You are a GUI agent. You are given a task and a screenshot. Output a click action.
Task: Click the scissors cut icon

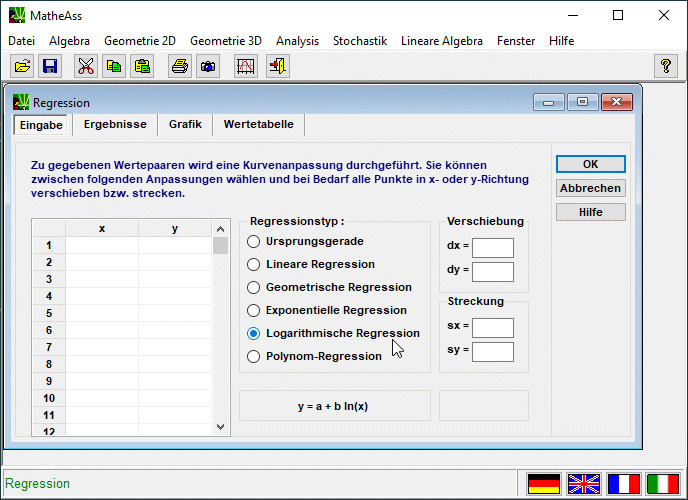(x=85, y=66)
